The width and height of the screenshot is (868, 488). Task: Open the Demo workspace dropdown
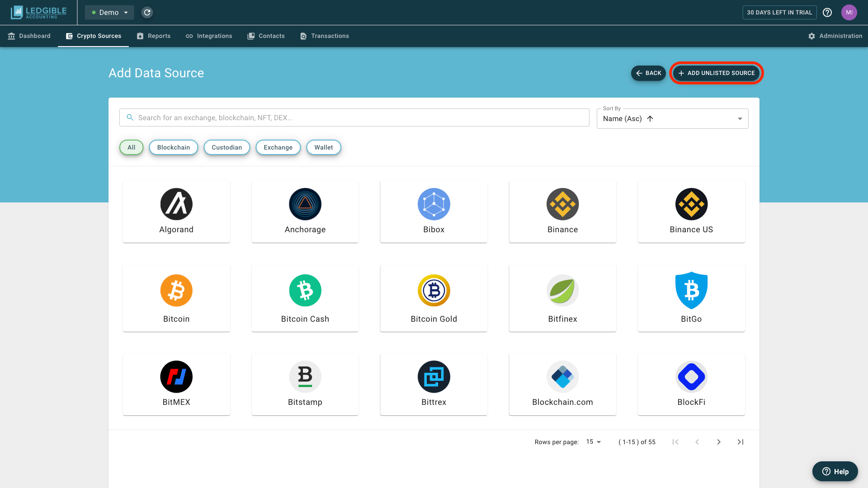coord(109,12)
